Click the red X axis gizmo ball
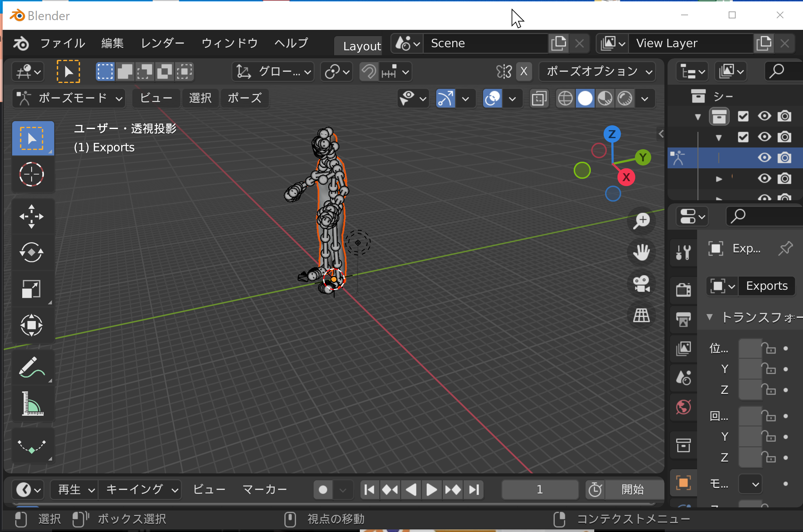This screenshot has width=803, height=532. coord(626,177)
